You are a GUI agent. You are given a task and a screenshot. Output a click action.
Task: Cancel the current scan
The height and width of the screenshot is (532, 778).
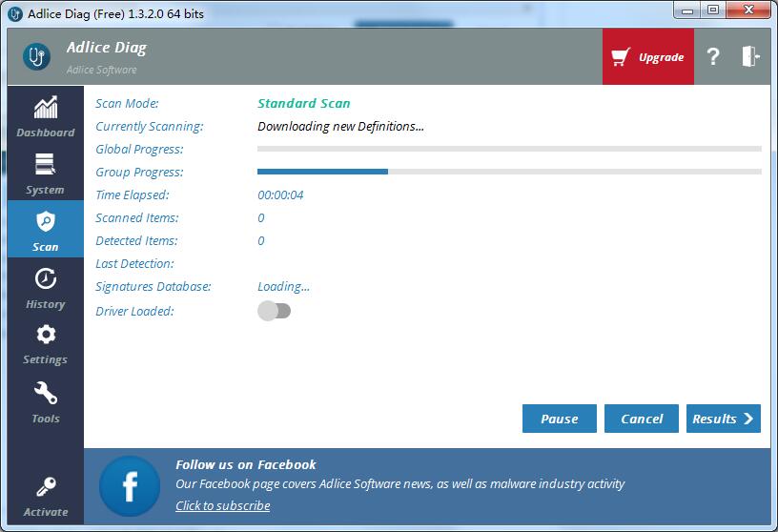641,419
